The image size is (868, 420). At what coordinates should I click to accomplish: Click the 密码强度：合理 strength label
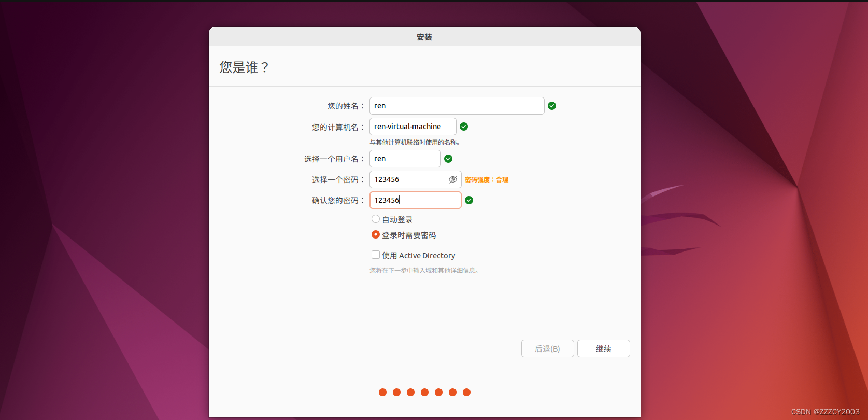click(x=486, y=180)
